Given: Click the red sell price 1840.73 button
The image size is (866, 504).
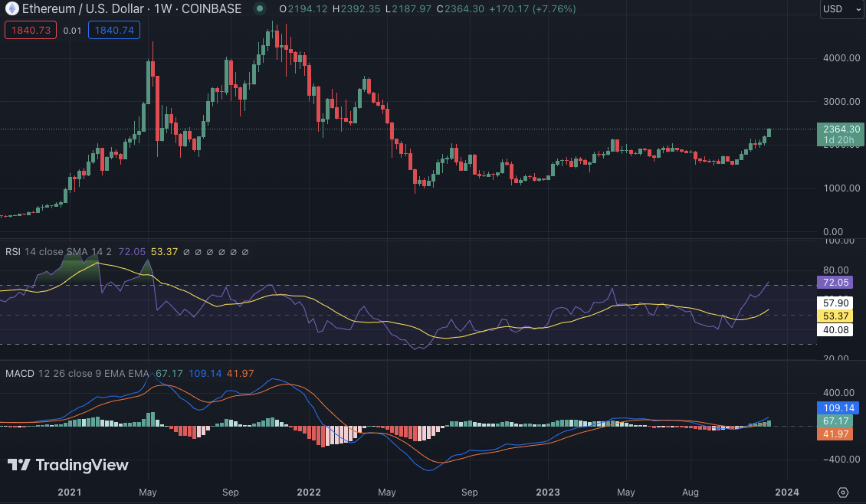Looking at the screenshot, I should point(30,30).
